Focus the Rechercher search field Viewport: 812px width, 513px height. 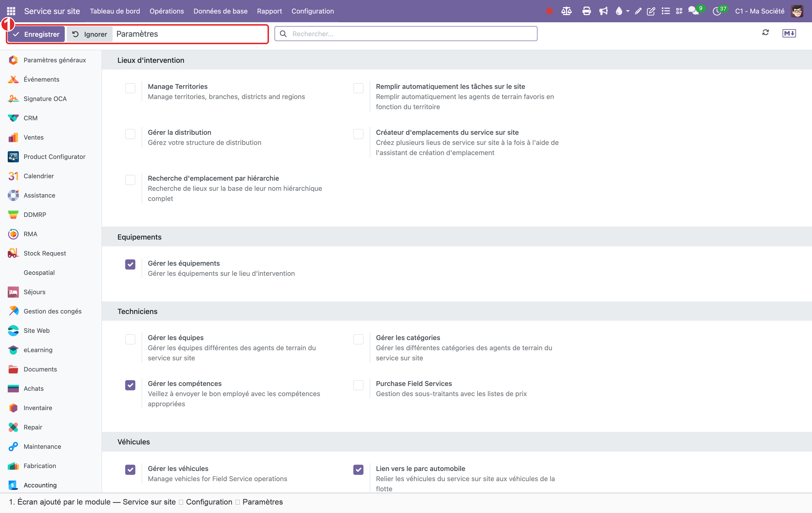pyautogui.click(x=406, y=34)
